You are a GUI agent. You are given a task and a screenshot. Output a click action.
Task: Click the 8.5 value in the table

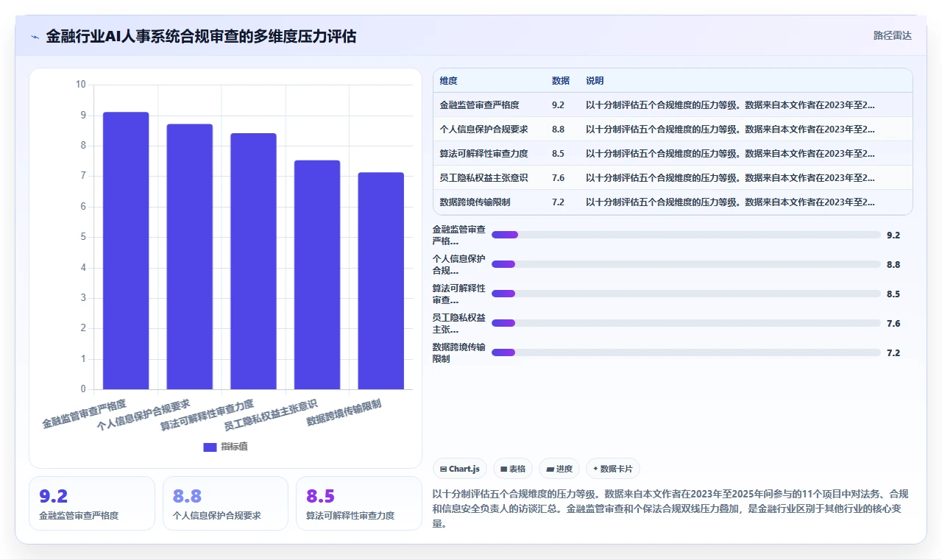point(558,154)
